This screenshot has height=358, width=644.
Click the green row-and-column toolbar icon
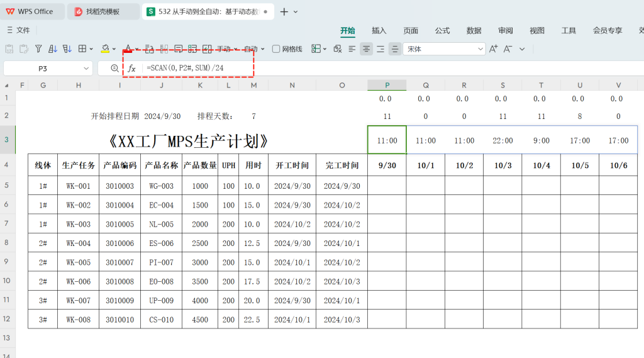coord(192,49)
